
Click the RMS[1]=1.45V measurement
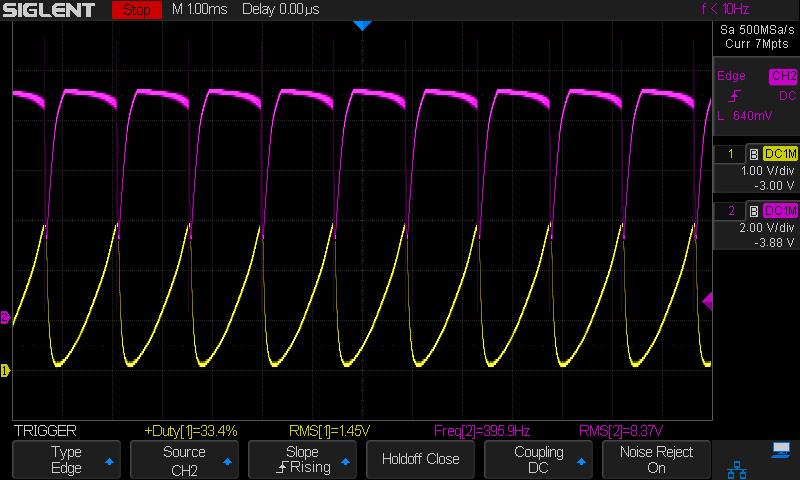[329, 431]
